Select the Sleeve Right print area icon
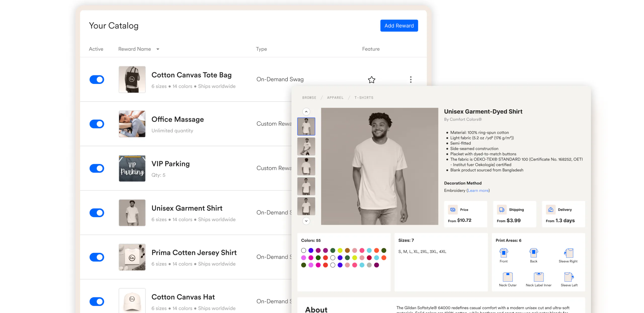The height and width of the screenshot is (313, 644). (x=568, y=253)
